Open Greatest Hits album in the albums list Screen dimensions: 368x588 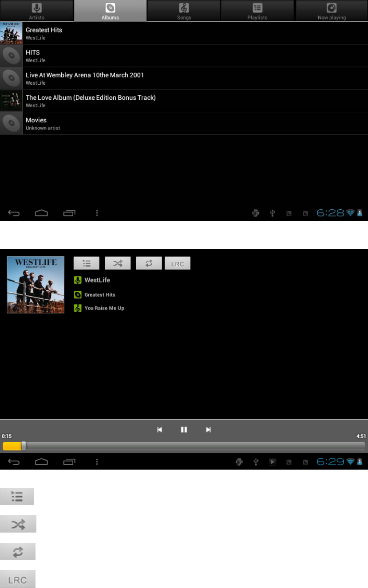pos(184,33)
